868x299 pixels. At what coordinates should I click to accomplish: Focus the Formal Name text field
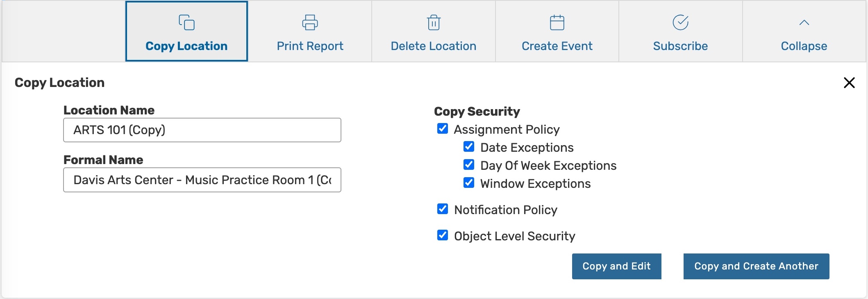click(x=202, y=180)
